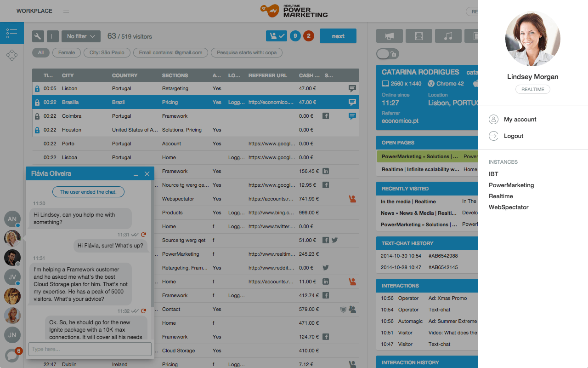Click the Power Marketing logo
This screenshot has height=368, width=588.
pyautogui.click(x=294, y=10)
